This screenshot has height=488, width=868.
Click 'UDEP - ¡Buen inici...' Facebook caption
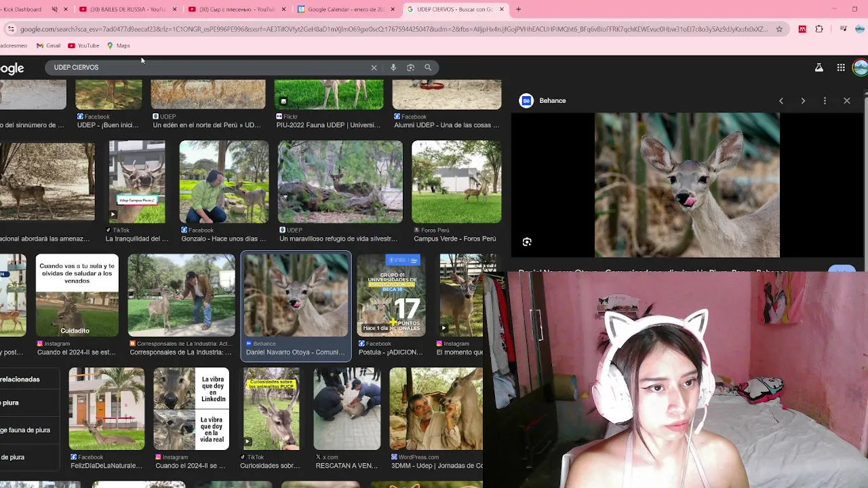pos(108,125)
